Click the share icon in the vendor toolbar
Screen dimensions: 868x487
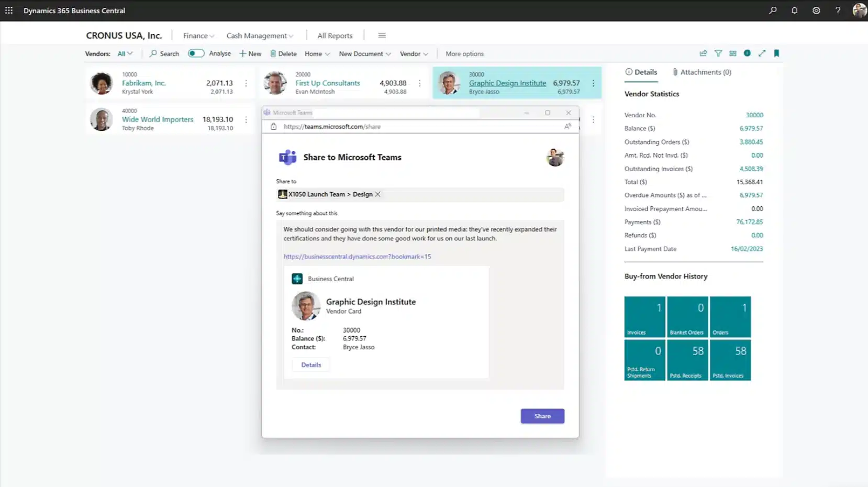pos(703,53)
